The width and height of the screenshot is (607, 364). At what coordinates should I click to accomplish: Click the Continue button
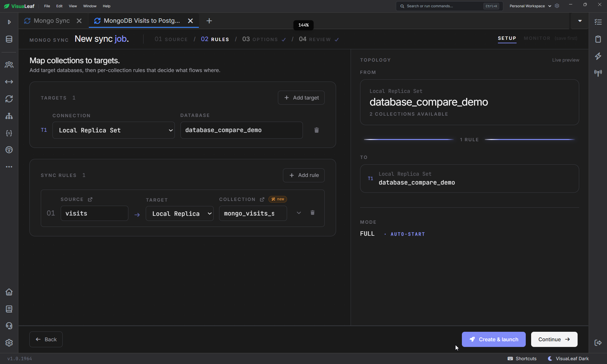pyautogui.click(x=554, y=339)
